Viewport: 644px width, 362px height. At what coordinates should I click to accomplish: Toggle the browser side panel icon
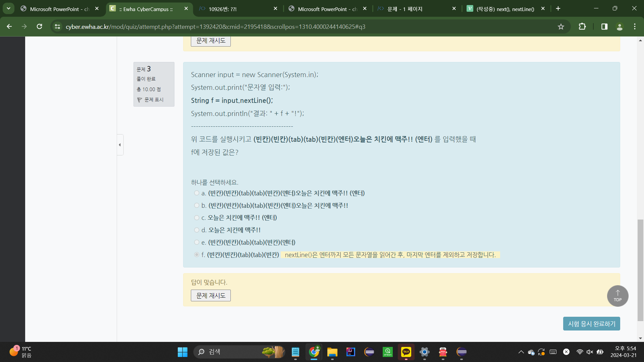[604, 26]
